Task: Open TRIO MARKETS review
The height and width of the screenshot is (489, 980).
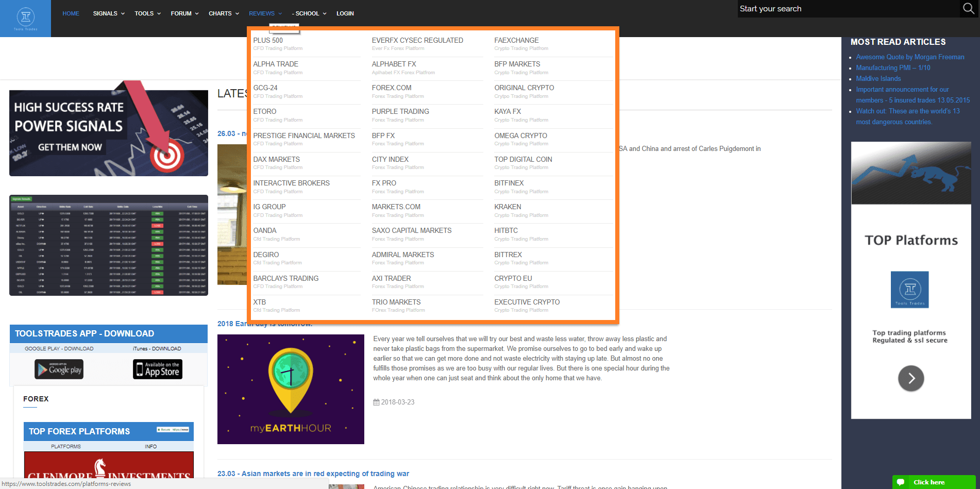Action: (x=396, y=302)
